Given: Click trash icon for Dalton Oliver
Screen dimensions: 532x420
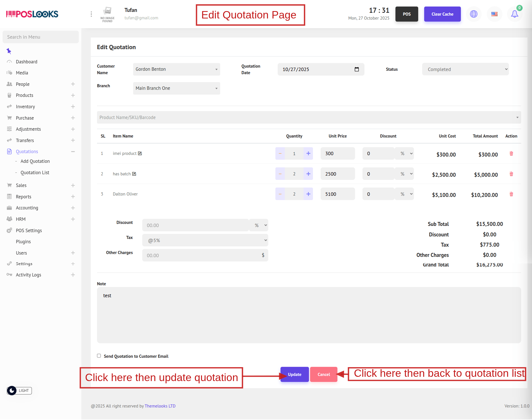Looking at the screenshot, I should 511,194.
